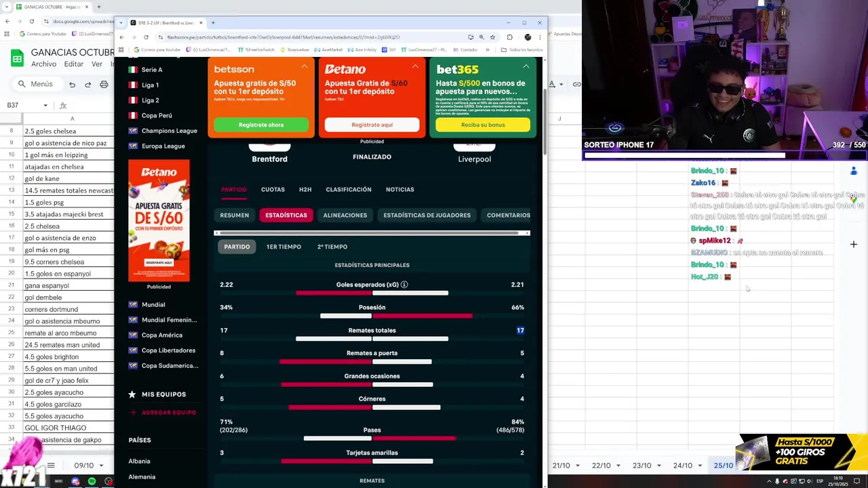Open apps grid icon in Flashscore bookmarks bar
Image resolution: width=868 pixels, height=488 pixels.
(x=121, y=49)
